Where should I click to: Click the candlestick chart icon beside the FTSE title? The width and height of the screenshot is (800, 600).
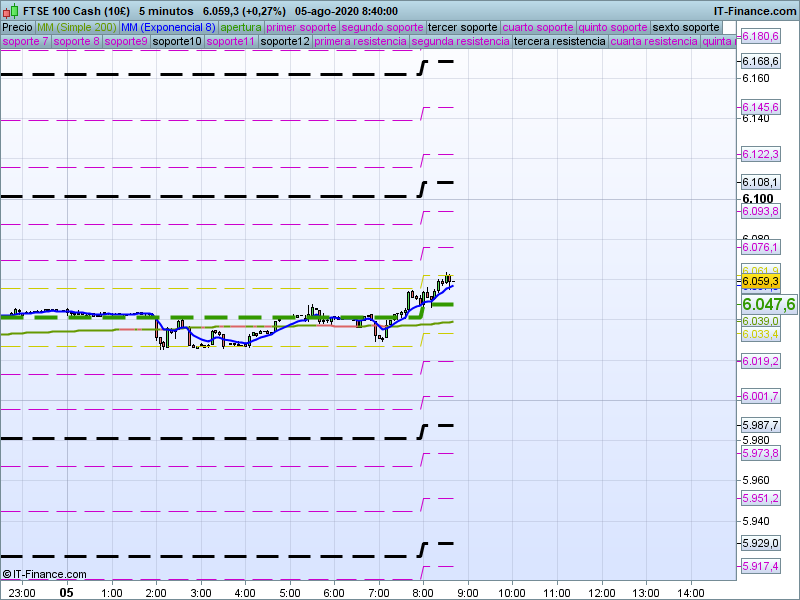[10, 10]
